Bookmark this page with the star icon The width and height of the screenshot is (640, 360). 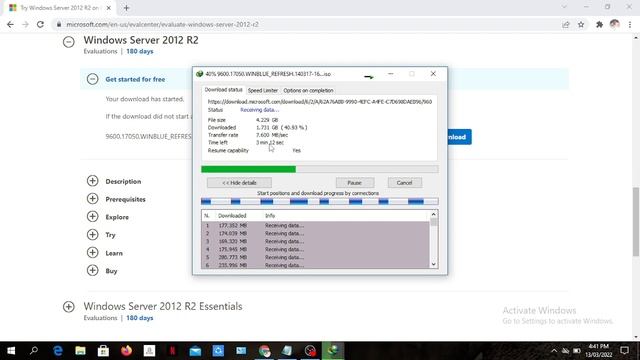581,24
